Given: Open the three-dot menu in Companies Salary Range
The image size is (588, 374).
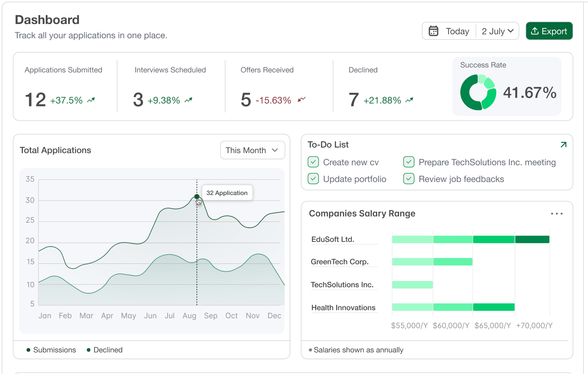Looking at the screenshot, I should point(557,214).
